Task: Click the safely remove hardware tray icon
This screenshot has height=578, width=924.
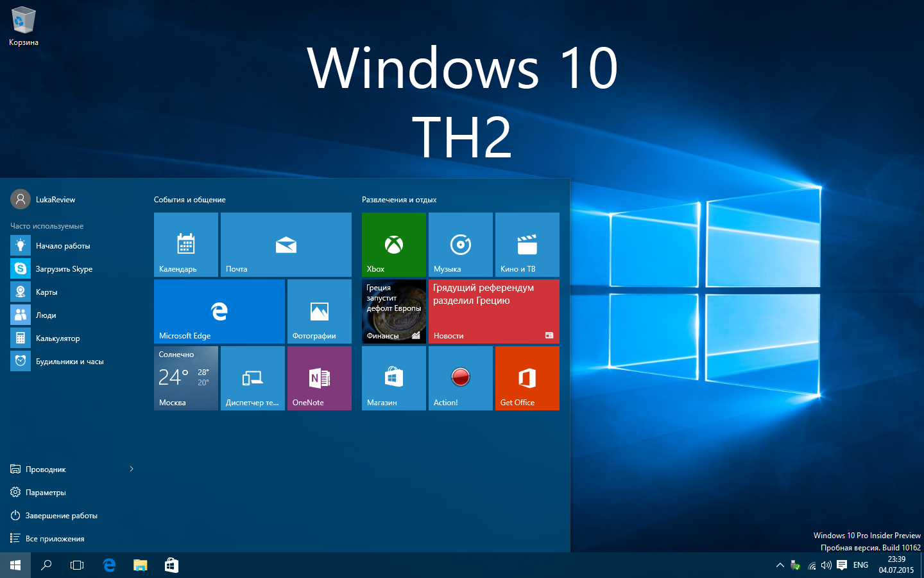Action: point(796,565)
